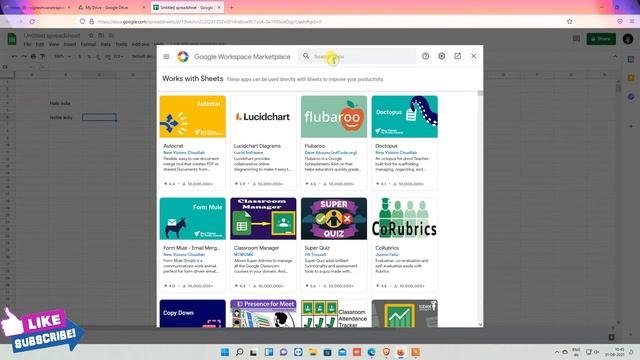Click the Flubaroo title text
This screenshot has height=360, width=640.
[315, 146]
